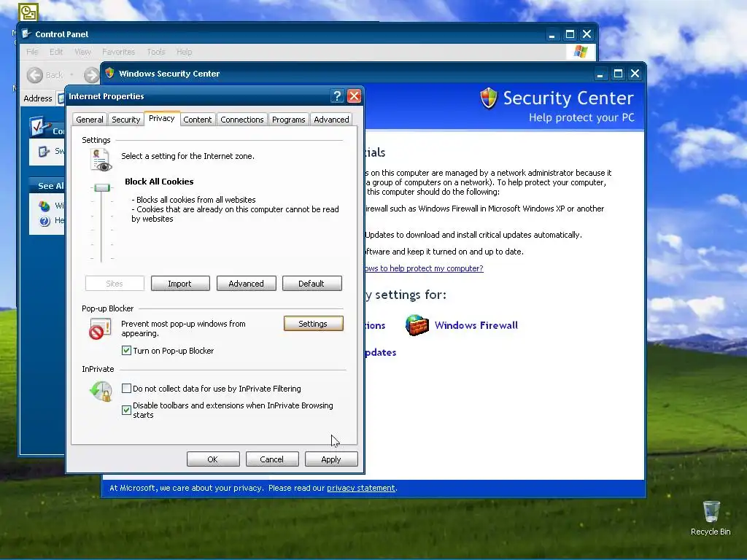Click the Windows flag logo in Control Panel
Image resolution: width=747 pixels, height=560 pixels.
tap(580, 52)
